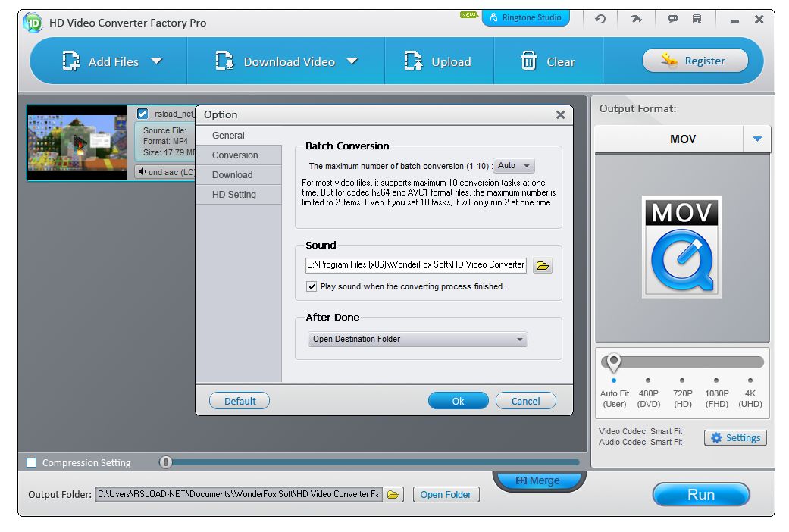This screenshot has width=789, height=532.
Task: Browse for sound file with folder icon
Action: (x=543, y=265)
